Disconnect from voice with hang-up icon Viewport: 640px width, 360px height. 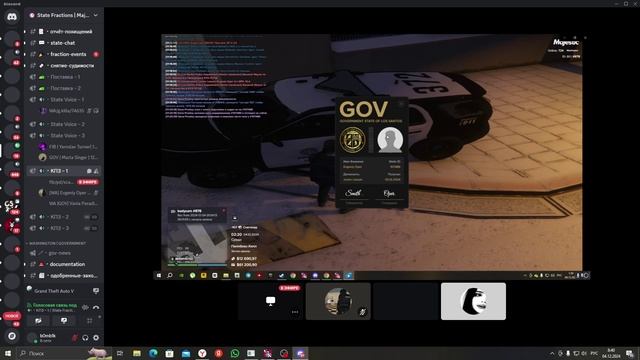(96, 307)
